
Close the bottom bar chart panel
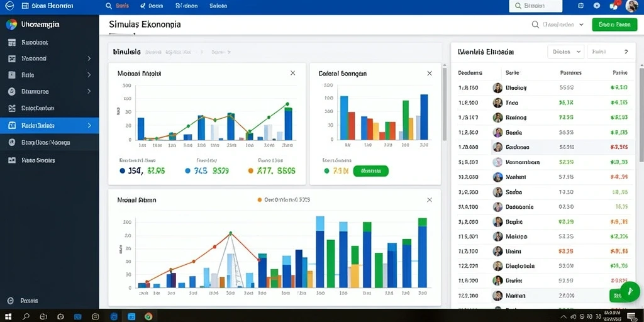pyautogui.click(x=429, y=200)
